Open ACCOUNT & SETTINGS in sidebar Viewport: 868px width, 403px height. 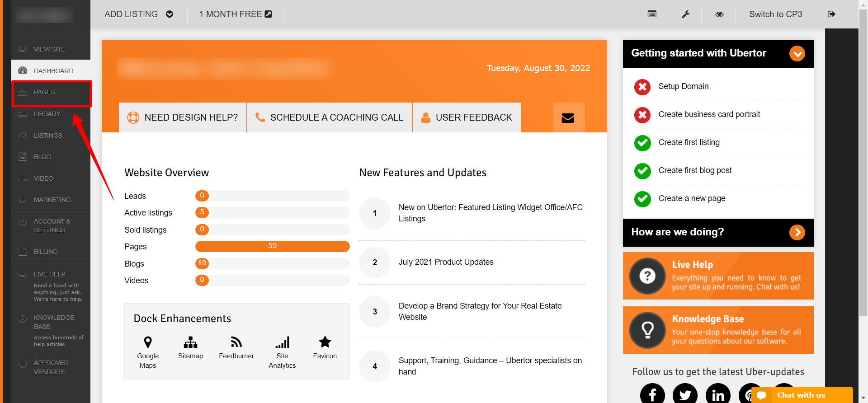[51, 225]
